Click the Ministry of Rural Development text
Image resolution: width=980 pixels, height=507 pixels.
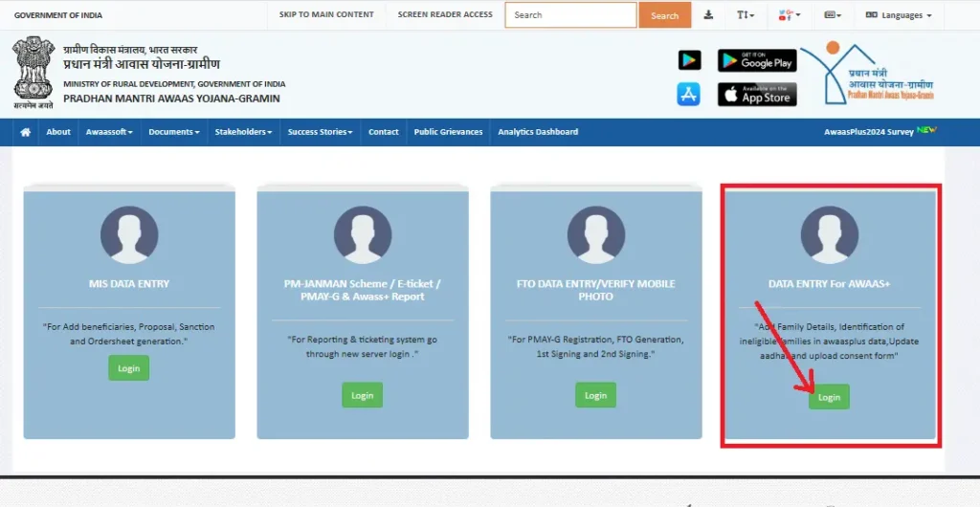174,83
